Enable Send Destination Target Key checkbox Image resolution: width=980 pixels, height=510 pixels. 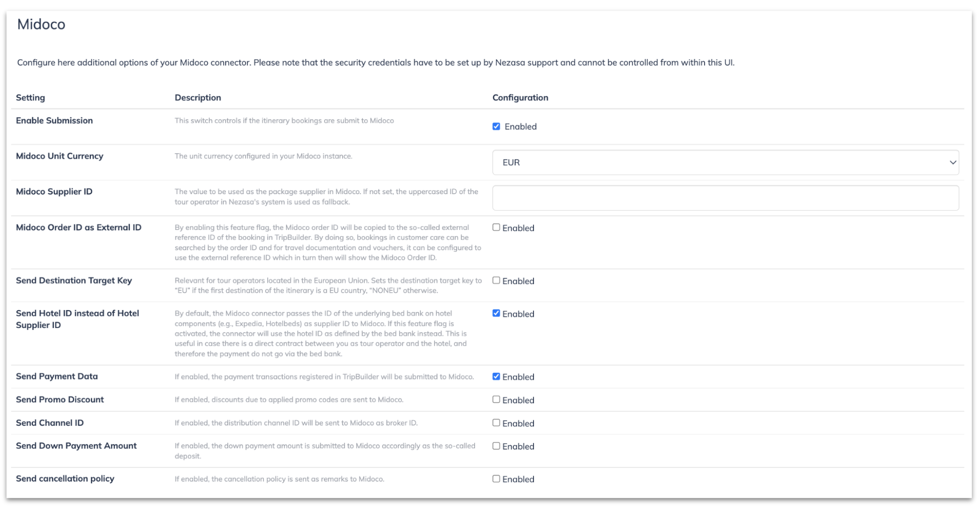[496, 281]
